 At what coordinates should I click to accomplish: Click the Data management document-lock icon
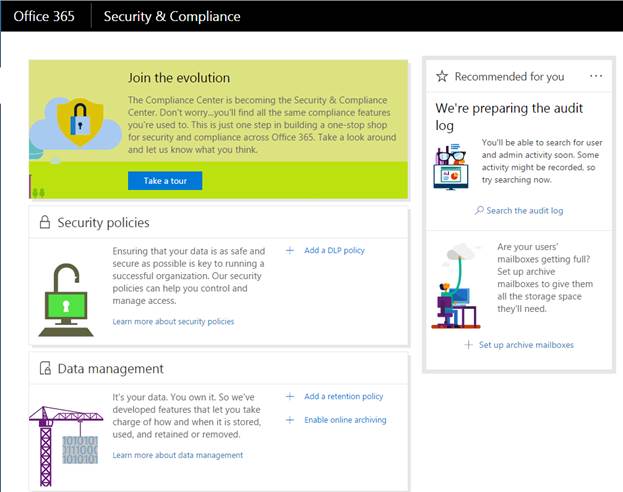point(44,369)
